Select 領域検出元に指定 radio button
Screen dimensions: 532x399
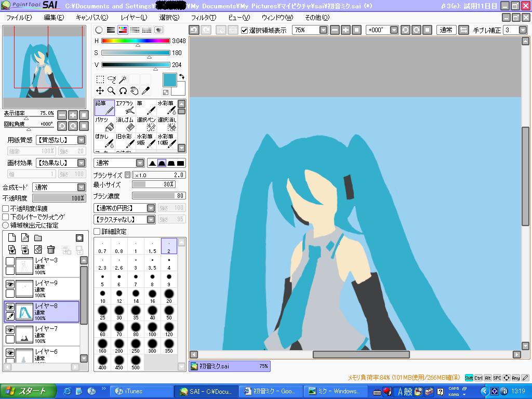click(x=5, y=225)
